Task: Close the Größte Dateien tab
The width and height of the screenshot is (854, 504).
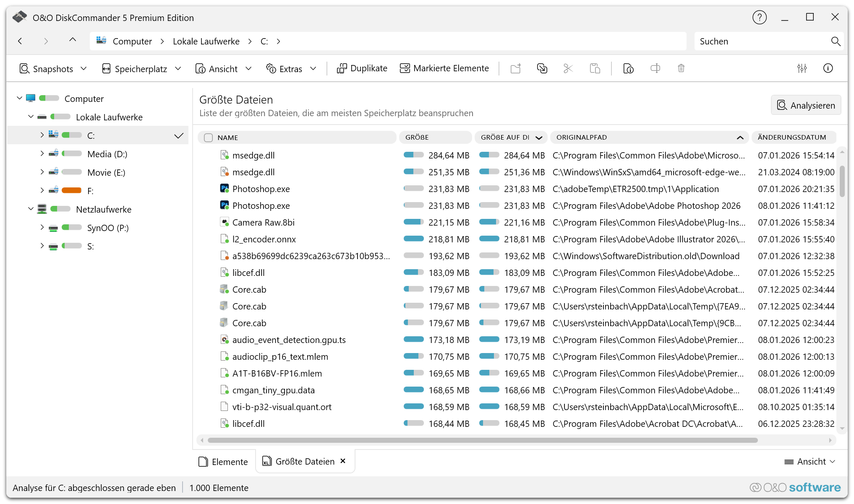Action: point(343,461)
